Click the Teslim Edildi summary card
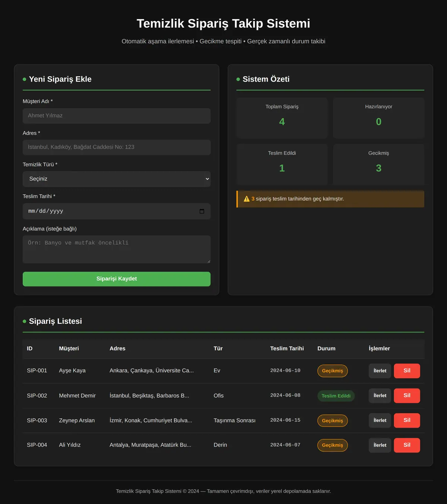Image resolution: width=447 pixels, height=504 pixels. click(282, 164)
